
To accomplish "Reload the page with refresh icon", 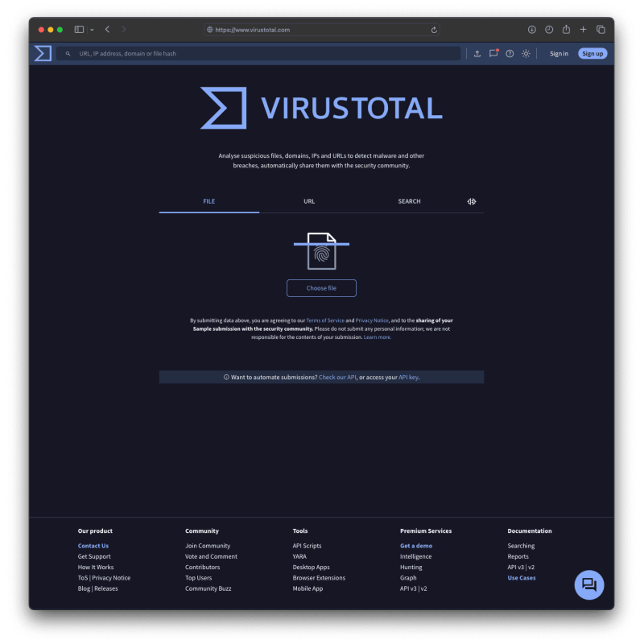I will coord(434,30).
